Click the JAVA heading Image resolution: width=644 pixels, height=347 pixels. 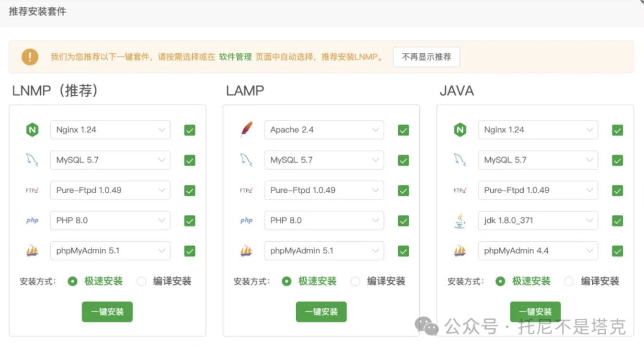click(457, 91)
